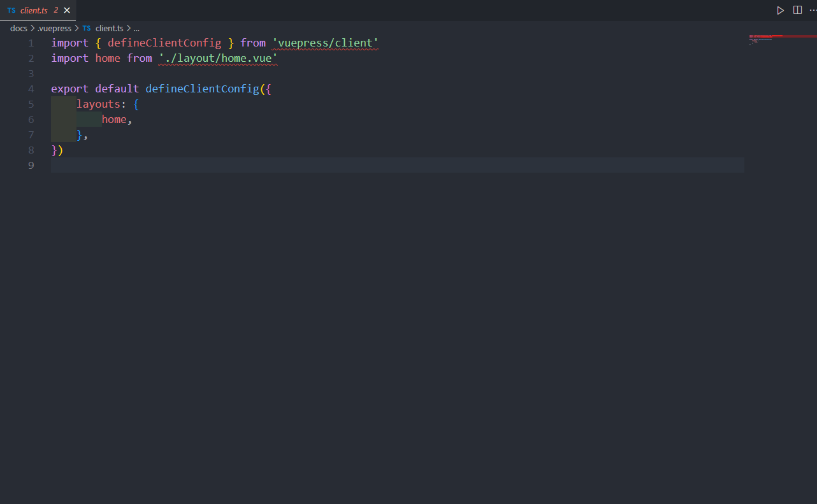The height and width of the screenshot is (504, 817).
Task: Click the TypeScript icon on client.ts tab
Action: click(x=11, y=10)
